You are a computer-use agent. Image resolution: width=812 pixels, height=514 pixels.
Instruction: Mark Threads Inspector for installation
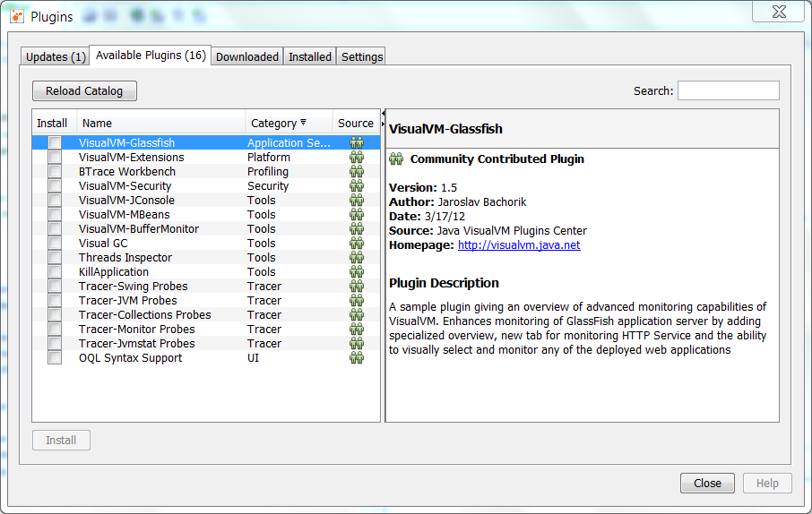click(55, 257)
